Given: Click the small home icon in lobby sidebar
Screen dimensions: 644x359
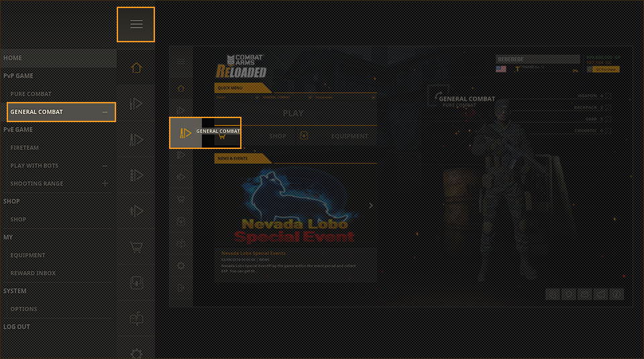Looking at the screenshot, I should click(x=180, y=89).
